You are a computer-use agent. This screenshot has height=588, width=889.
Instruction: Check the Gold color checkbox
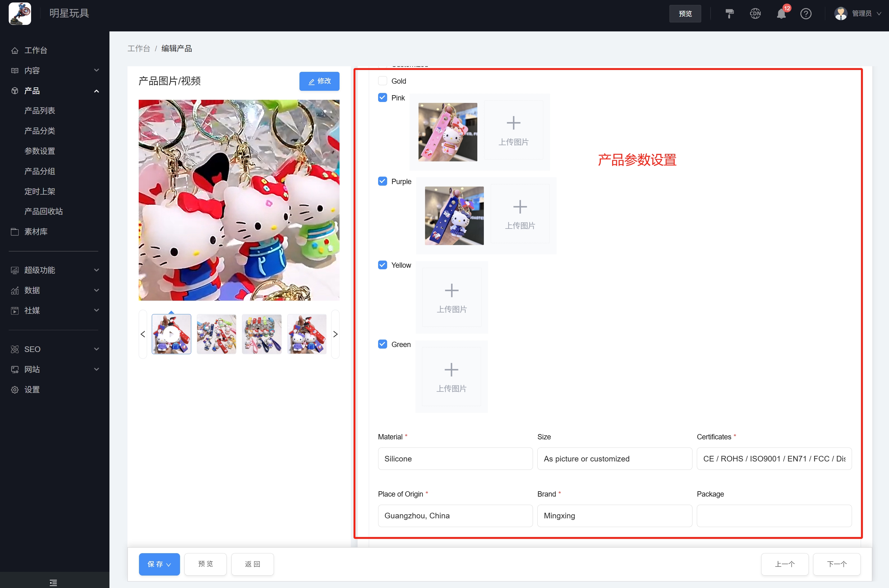(x=382, y=81)
